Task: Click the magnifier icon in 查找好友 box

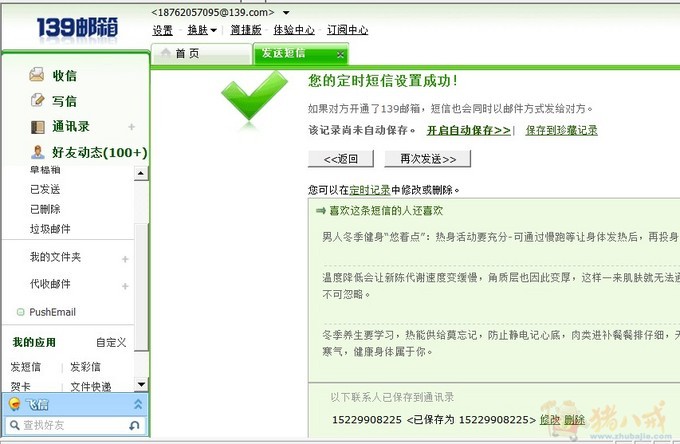Action: [14, 425]
